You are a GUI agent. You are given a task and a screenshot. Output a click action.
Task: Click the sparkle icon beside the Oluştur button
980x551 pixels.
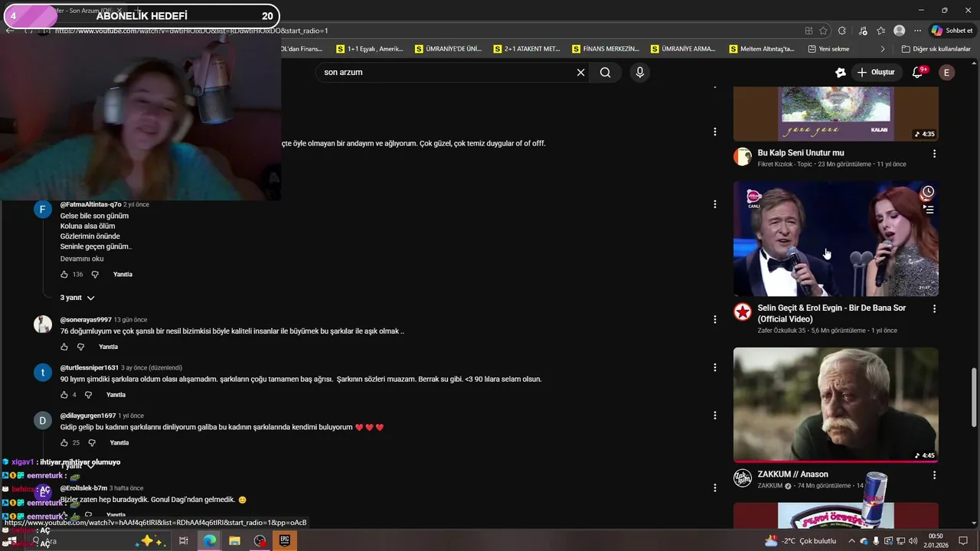pyautogui.click(x=840, y=73)
